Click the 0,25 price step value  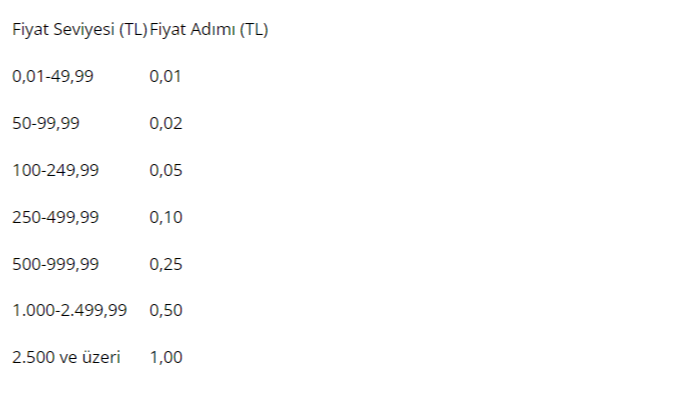(166, 264)
